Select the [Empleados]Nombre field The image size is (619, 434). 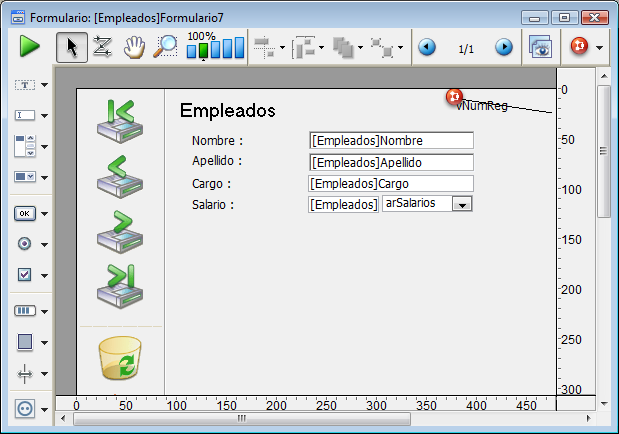[391, 140]
